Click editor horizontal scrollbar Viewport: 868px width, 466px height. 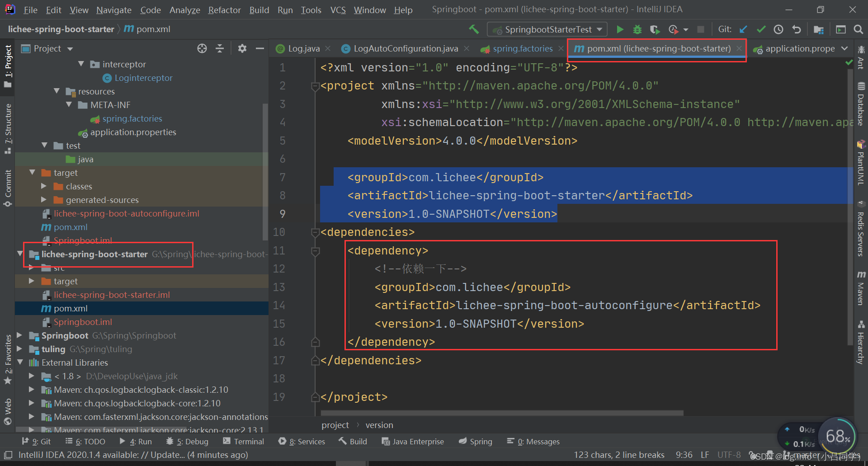click(502, 413)
